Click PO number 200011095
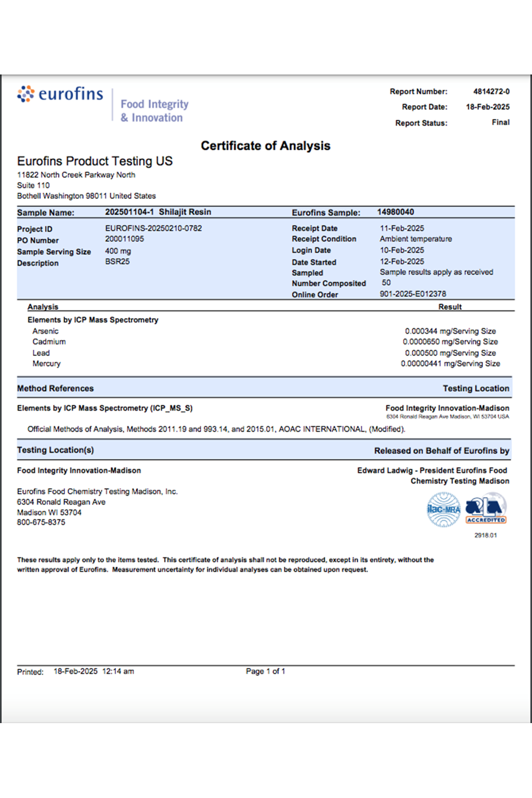Screen dimensions: 532x798 (125, 239)
